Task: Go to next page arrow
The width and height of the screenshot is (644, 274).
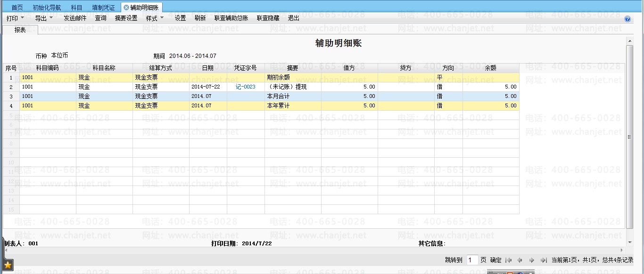Action: [x=531, y=260]
